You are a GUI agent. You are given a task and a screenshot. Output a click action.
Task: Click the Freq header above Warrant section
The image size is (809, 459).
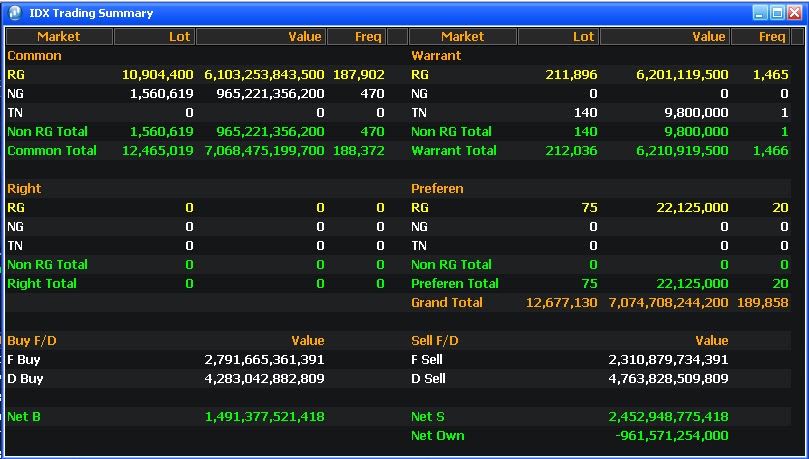759,36
